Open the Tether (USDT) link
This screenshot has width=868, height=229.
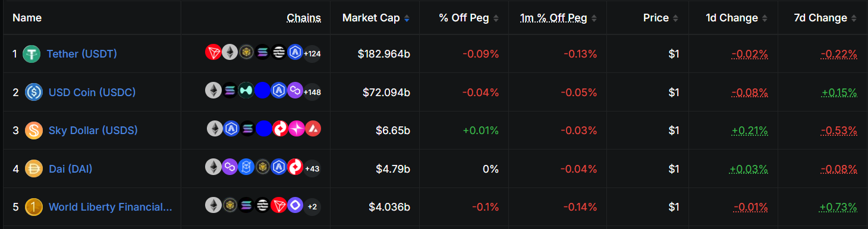82,54
